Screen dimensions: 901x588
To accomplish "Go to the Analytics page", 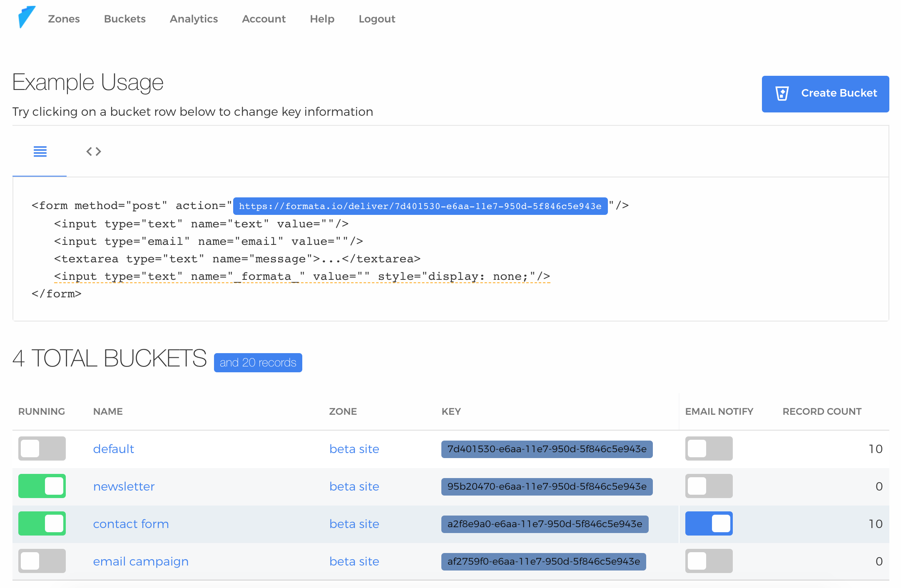I will (194, 19).
